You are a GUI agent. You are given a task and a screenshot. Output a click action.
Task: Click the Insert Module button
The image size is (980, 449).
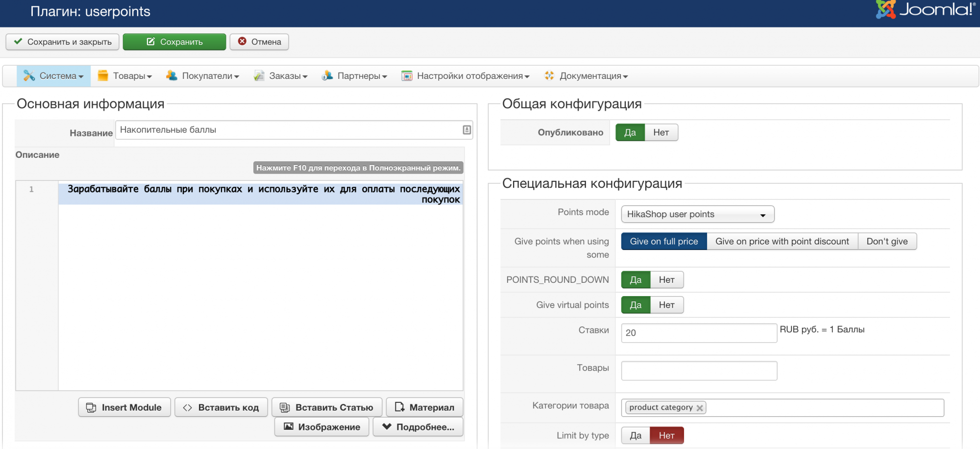coord(124,407)
